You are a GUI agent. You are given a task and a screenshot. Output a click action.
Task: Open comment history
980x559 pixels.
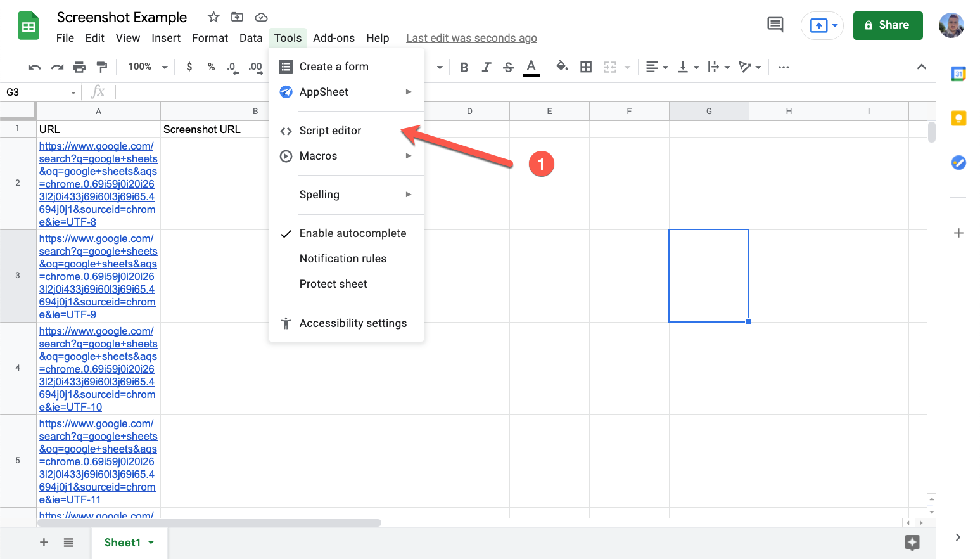click(x=775, y=25)
